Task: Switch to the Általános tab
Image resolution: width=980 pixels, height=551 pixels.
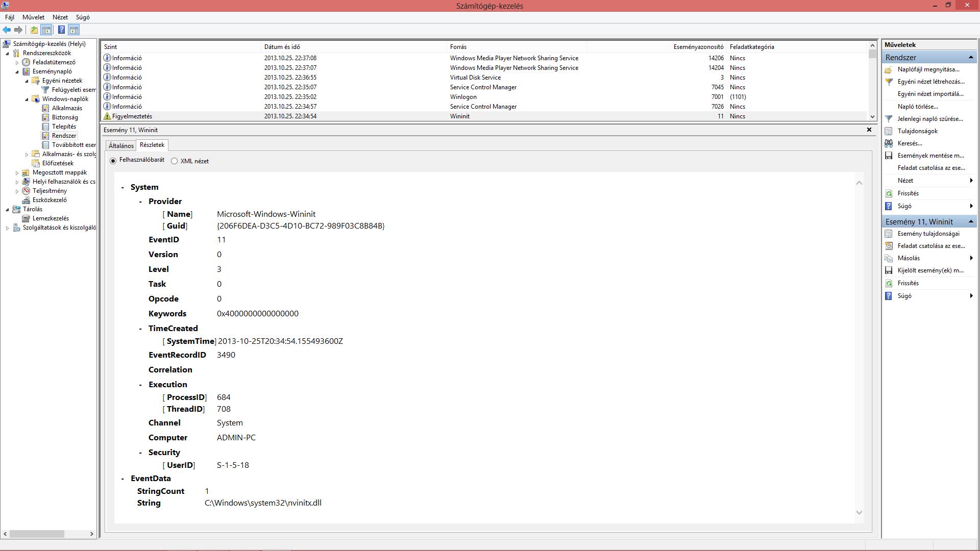Action: pyautogui.click(x=121, y=146)
